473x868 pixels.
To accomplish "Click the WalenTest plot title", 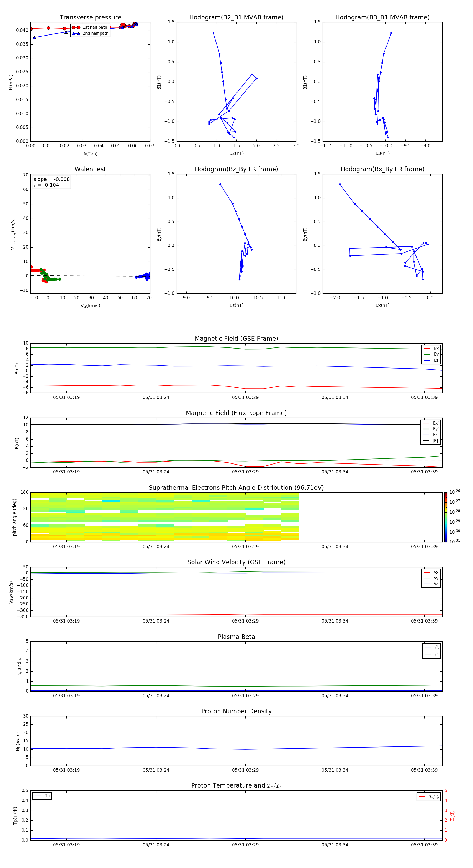I will 90,169.
